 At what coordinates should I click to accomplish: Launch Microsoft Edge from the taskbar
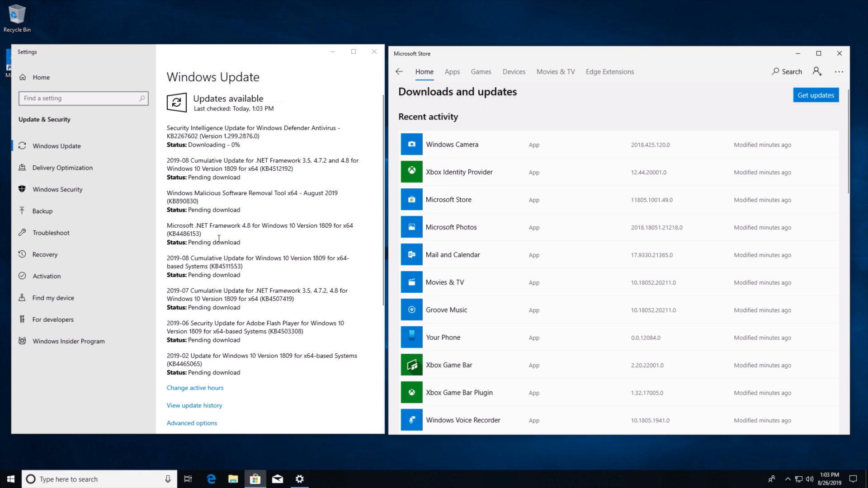click(211, 479)
